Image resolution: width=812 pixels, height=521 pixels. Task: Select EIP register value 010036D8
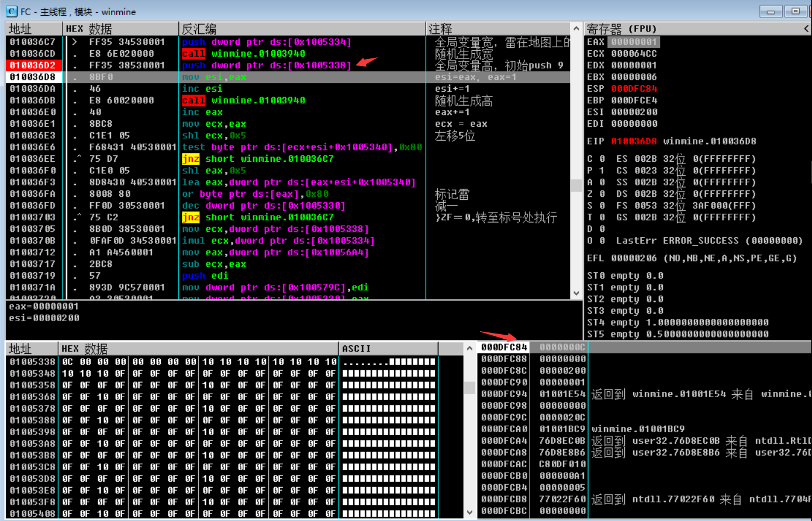click(634, 141)
